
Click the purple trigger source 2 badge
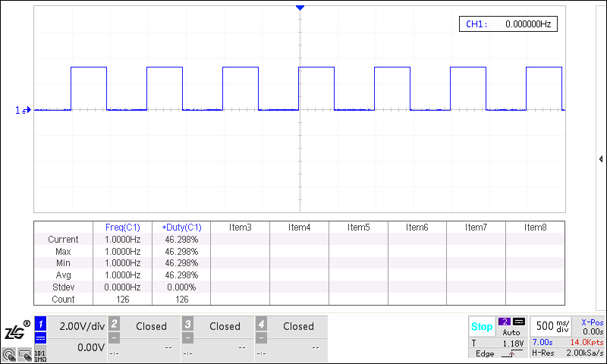point(505,322)
